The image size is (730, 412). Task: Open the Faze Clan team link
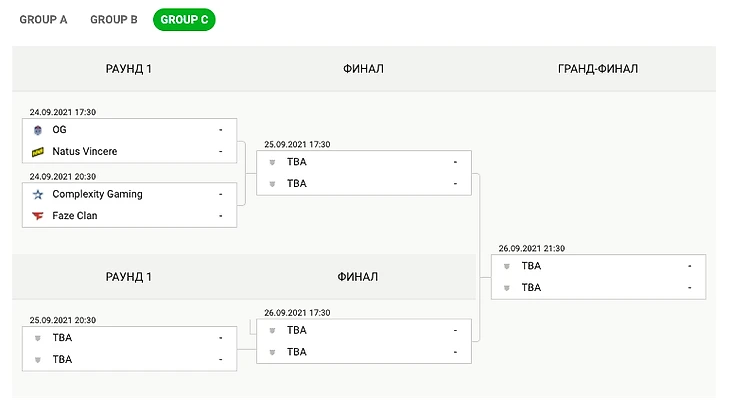coord(75,216)
